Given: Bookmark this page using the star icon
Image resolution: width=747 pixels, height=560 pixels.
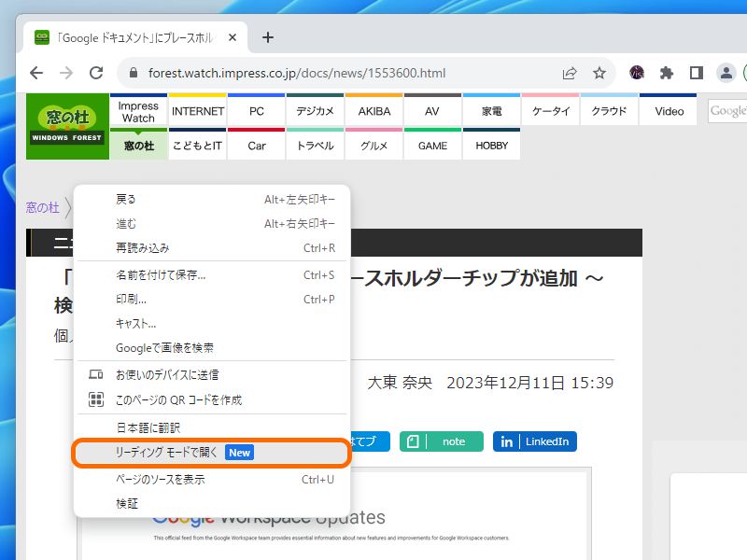Looking at the screenshot, I should point(599,72).
